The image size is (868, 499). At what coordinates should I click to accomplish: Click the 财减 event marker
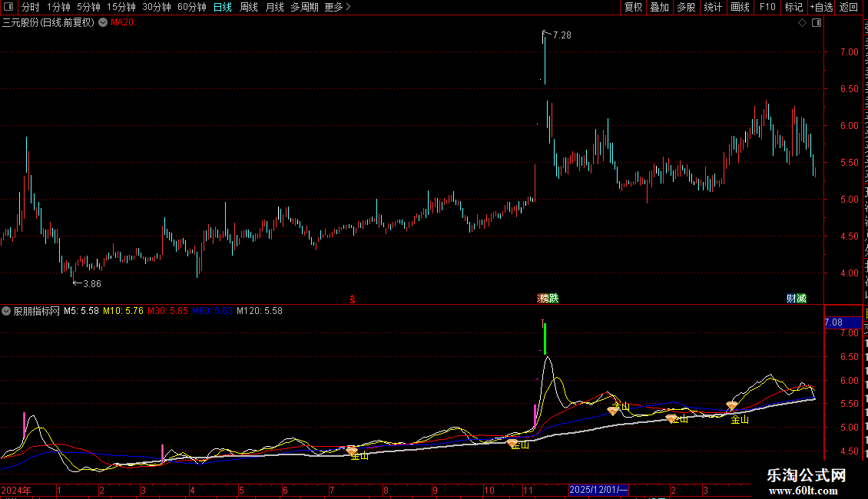pos(797,299)
